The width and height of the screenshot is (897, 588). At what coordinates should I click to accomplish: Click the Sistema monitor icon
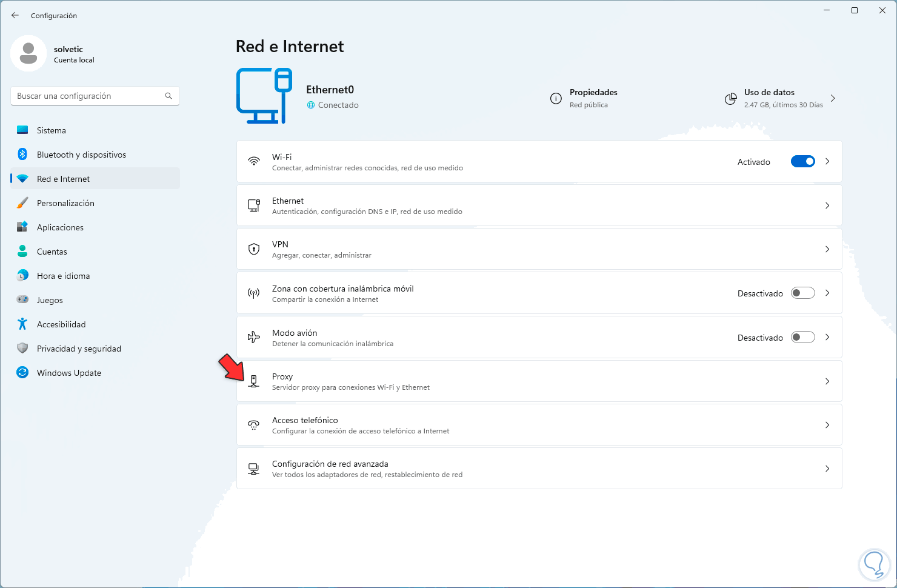pyautogui.click(x=22, y=130)
